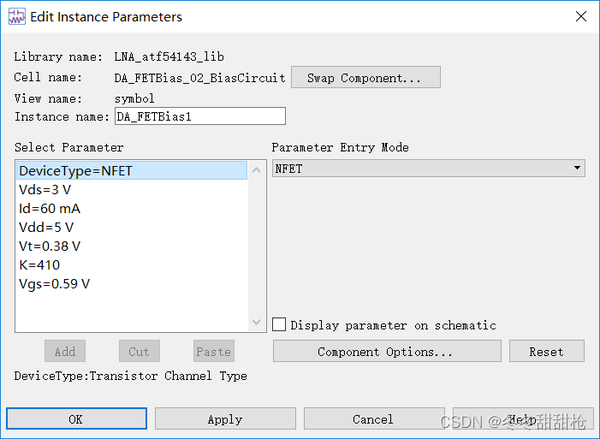Open the NFET Parameter Entry Mode dropdown
The height and width of the screenshot is (439, 600).
coord(428,168)
